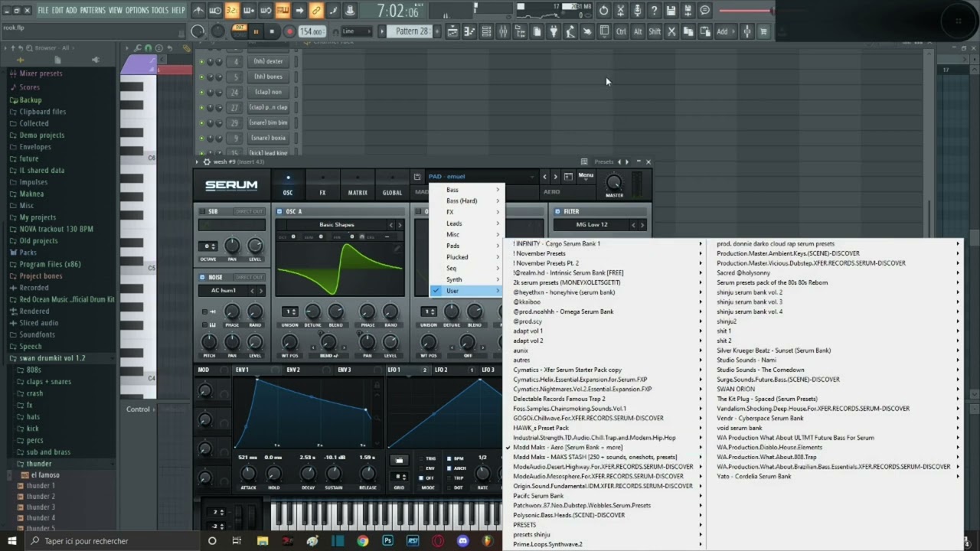Open the Serum Menu dropdown
The image size is (980, 551).
point(586,176)
